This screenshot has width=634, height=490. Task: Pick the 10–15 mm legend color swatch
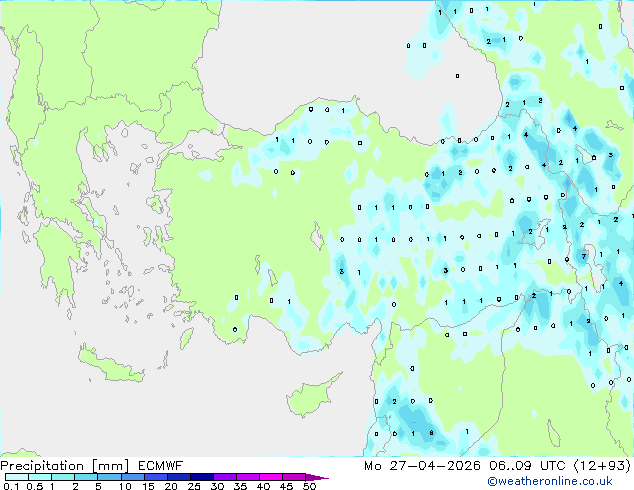133,477
